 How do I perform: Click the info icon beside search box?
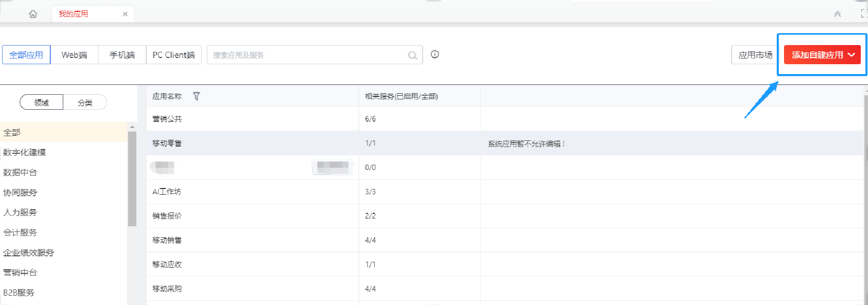coord(435,54)
